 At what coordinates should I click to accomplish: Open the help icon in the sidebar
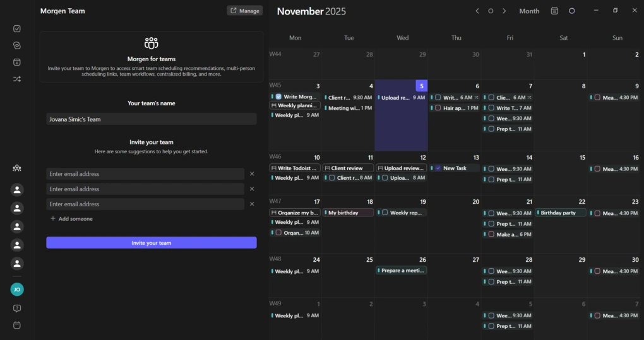pyautogui.click(x=17, y=308)
